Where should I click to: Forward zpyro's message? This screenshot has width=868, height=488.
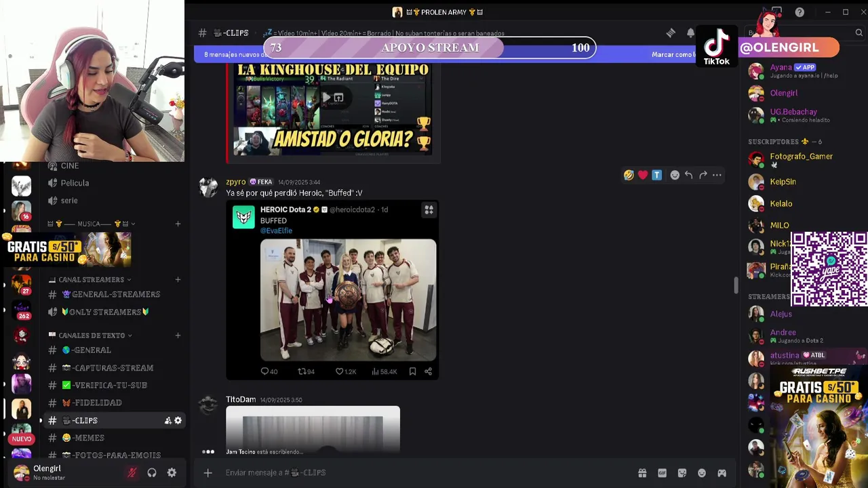click(x=703, y=175)
